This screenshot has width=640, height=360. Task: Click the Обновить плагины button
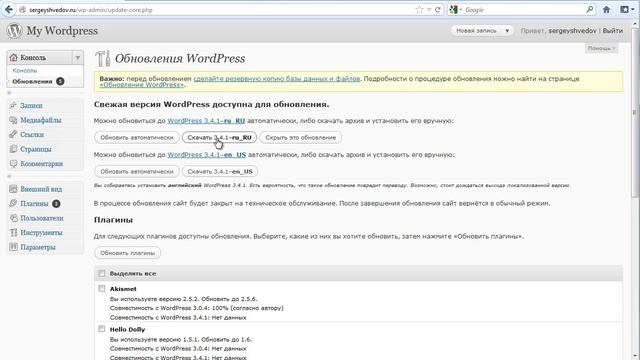pyautogui.click(x=127, y=253)
